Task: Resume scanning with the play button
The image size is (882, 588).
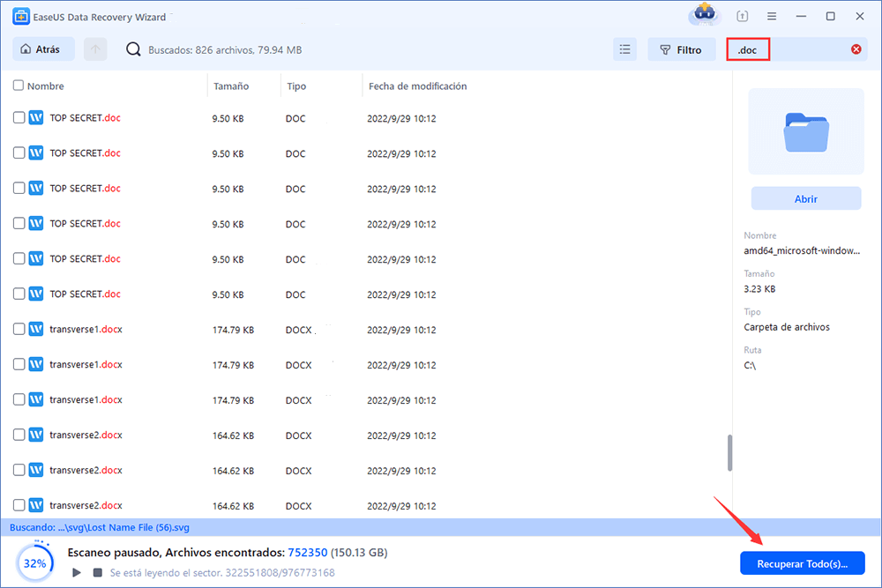Action: click(x=77, y=572)
